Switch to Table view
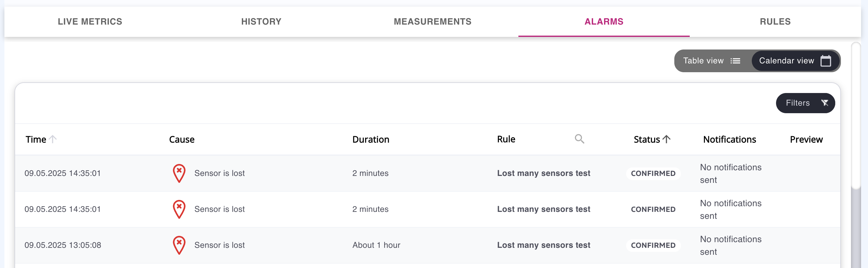 click(711, 61)
